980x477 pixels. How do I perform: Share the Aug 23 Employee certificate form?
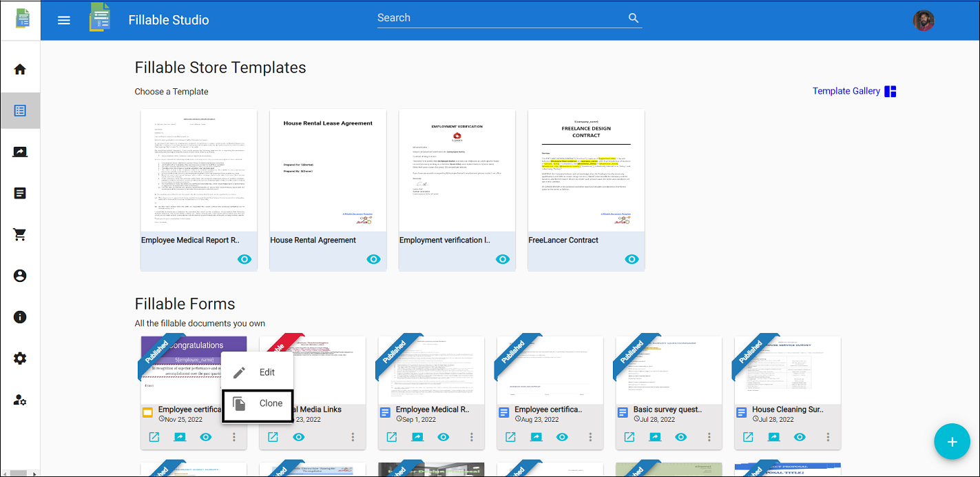(x=536, y=437)
